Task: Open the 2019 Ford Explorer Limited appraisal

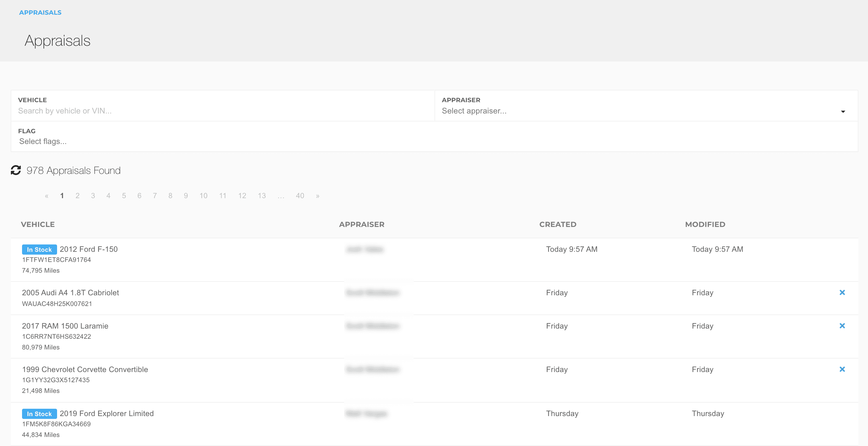Action: [x=107, y=413]
